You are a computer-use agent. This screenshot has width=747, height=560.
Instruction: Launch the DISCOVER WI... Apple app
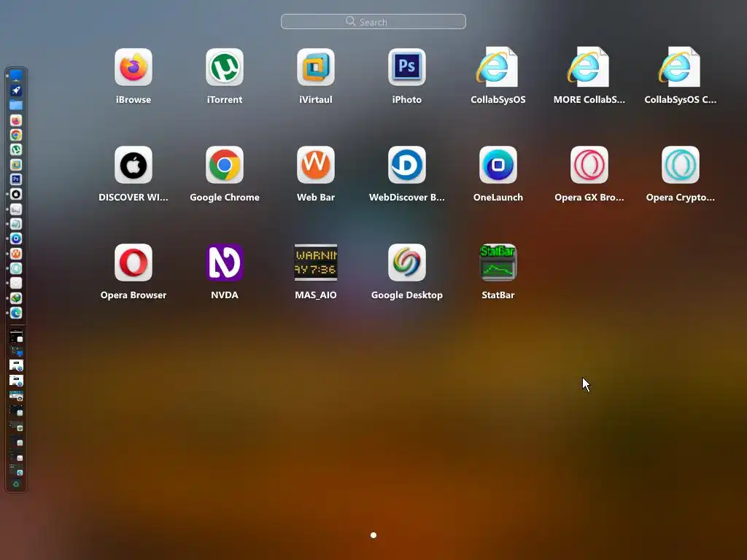[133, 165]
